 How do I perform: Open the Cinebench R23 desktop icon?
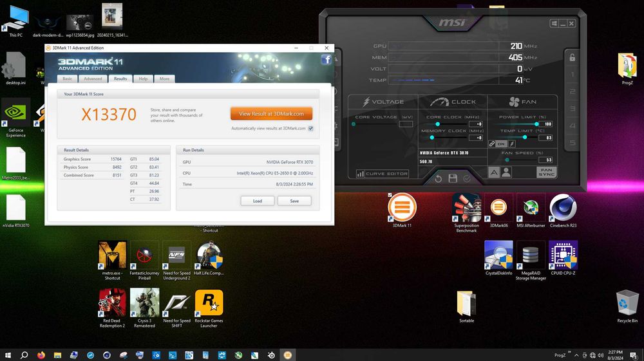pyautogui.click(x=563, y=210)
